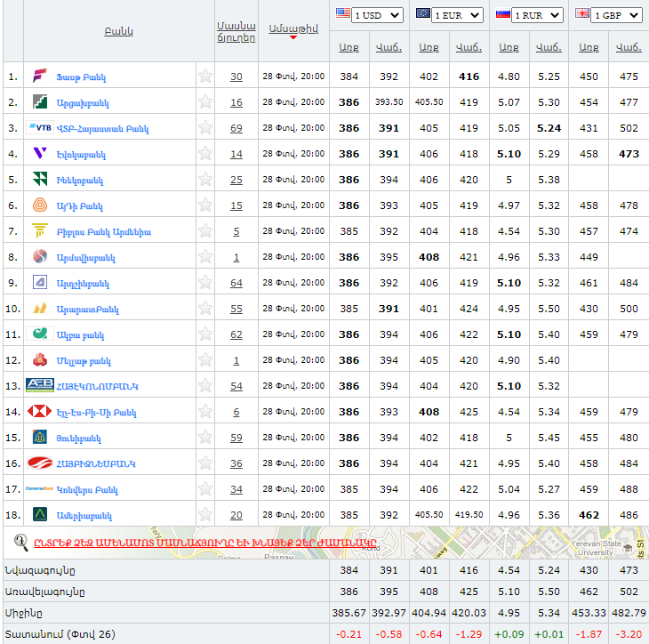Screen dimensions: 649x644
Task: Sort by RUR sell column header
Action: [549, 48]
